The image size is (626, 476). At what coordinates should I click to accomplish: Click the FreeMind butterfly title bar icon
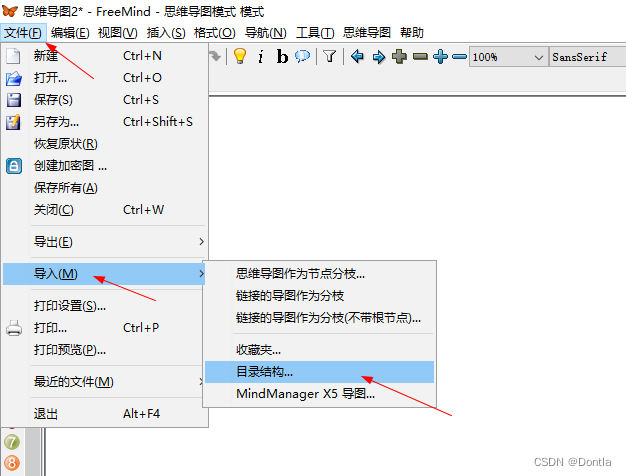(x=10, y=11)
